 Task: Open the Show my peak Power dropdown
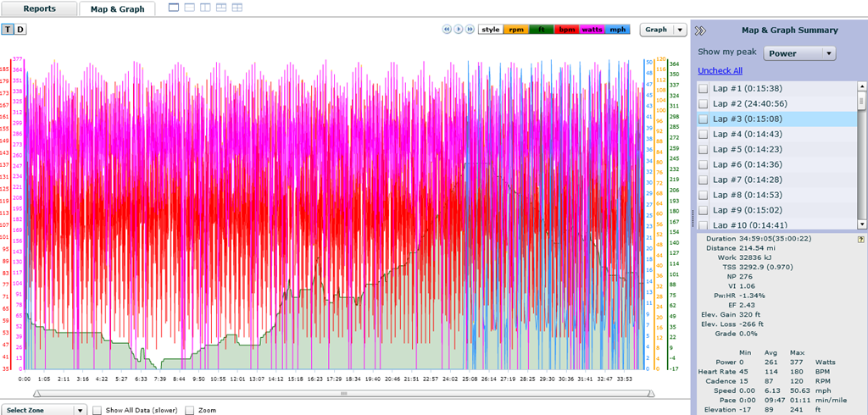tap(799, 53)
